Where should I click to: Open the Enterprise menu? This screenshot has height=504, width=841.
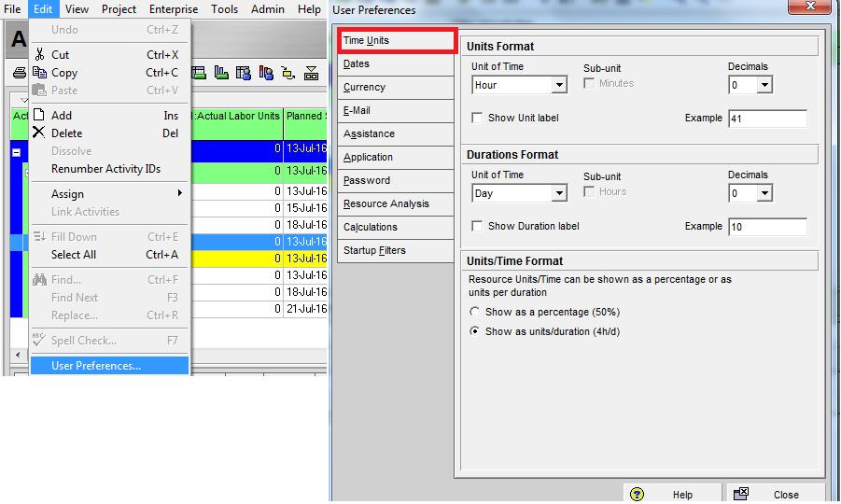coord(174,9)
